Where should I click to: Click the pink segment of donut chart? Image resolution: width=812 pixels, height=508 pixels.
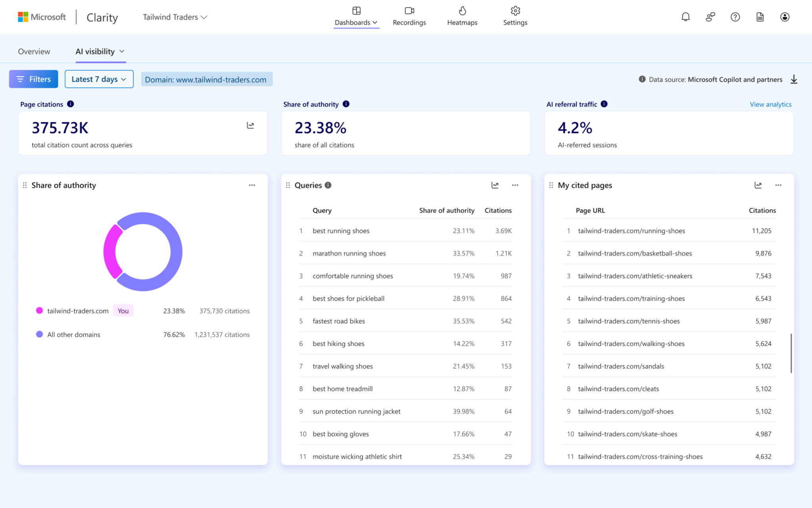coord(111,252)
